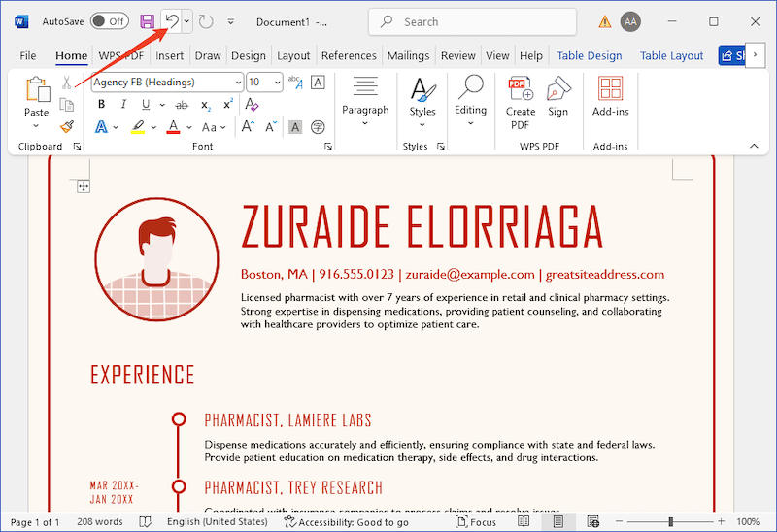The image size is (777, 532).
Task: Toggle Italic formatting
Action: coord(123,105)
